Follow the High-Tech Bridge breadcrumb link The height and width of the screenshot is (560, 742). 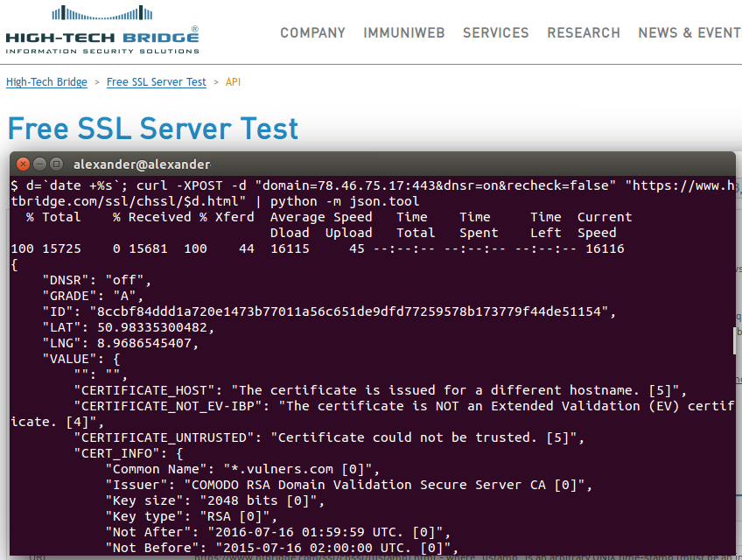point(46,82)
